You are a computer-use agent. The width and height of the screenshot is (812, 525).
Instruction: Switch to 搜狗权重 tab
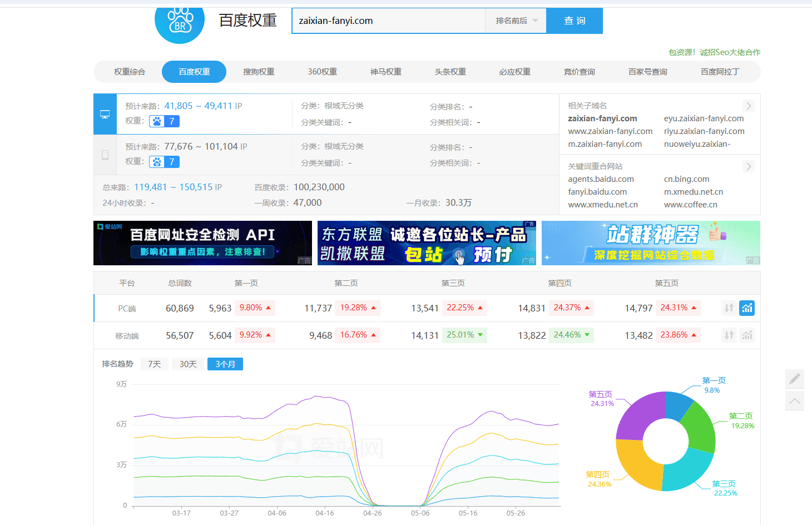tap(259, 72)
